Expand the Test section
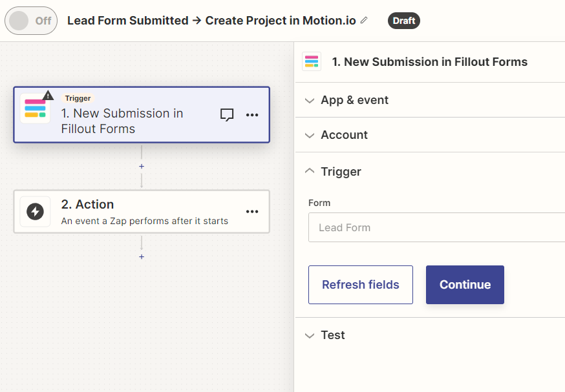Viewport: 565px width, 392px height. [333, 335]
